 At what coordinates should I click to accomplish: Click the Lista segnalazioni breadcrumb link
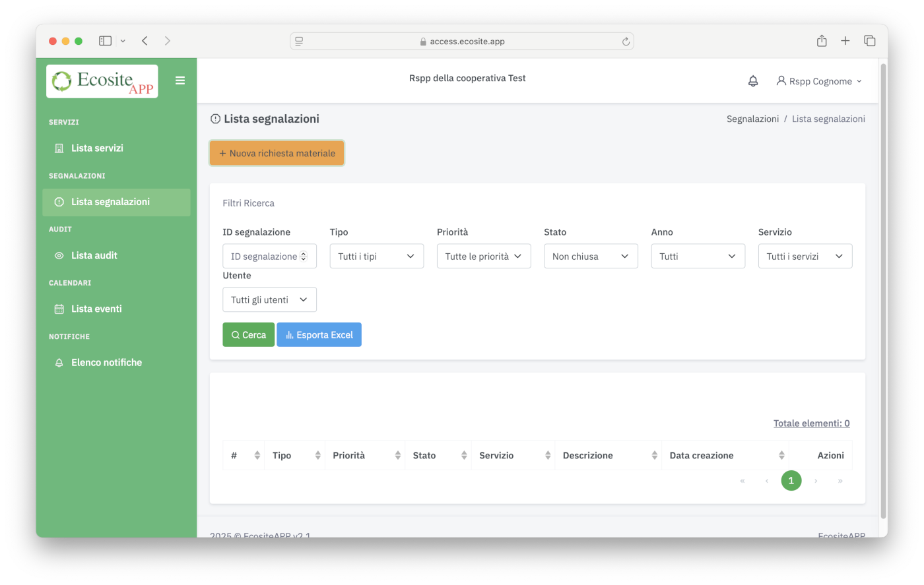click(x=828, y=119)
